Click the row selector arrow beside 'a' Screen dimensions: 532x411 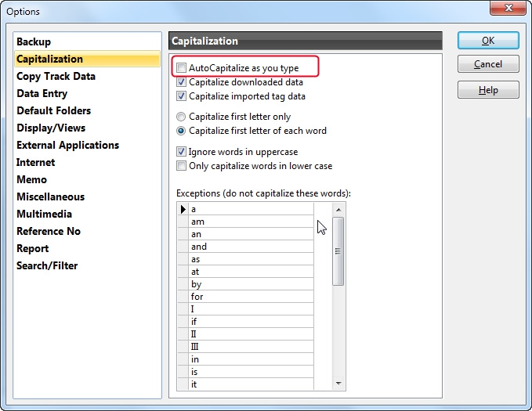[183, 209]
